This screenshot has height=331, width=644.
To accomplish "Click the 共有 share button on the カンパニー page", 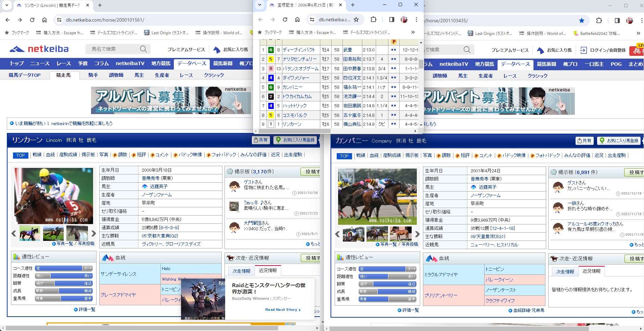I will (584, 140).
